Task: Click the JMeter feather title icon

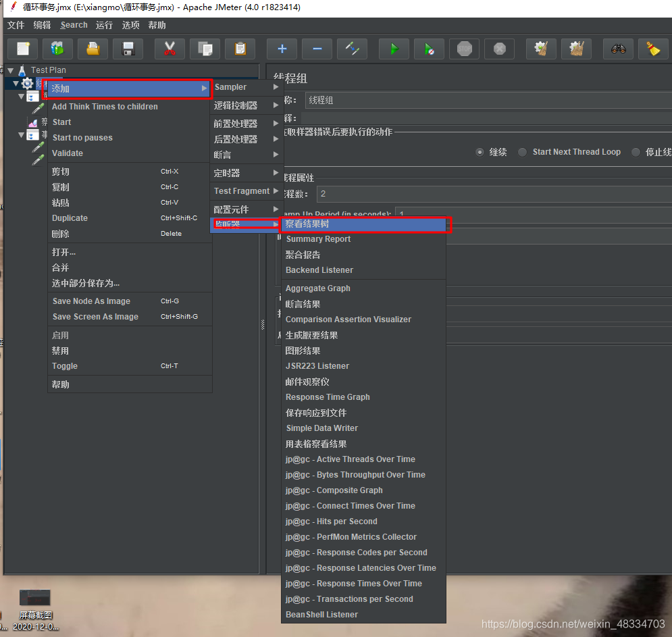Action: point(14,7)
